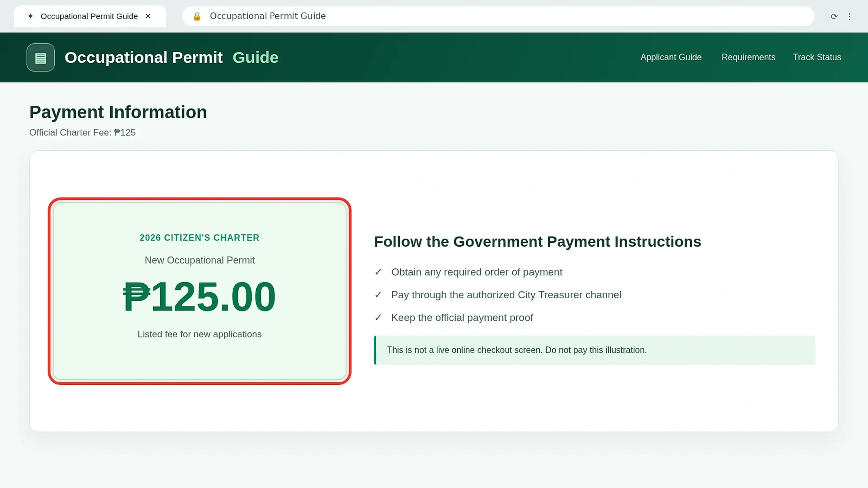Image resolution: width=868 pixels, height=488 pixels.
Task: Click the 'not a live online checkout' notice
Action: pos(594,350)
